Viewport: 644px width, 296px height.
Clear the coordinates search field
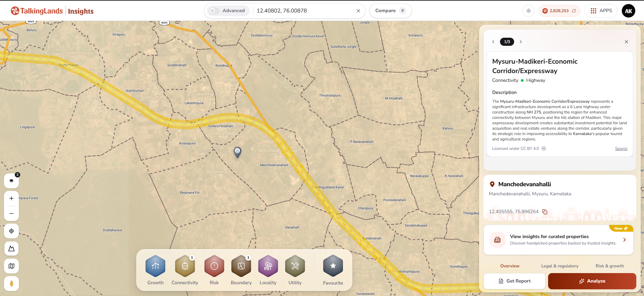click(x=358, y=11)
